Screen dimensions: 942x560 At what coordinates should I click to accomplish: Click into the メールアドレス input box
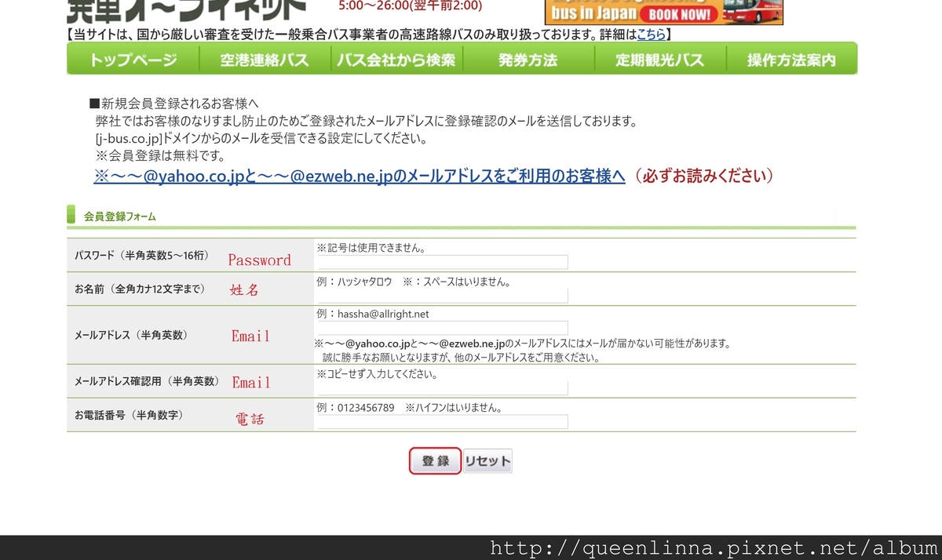[442, 328]
